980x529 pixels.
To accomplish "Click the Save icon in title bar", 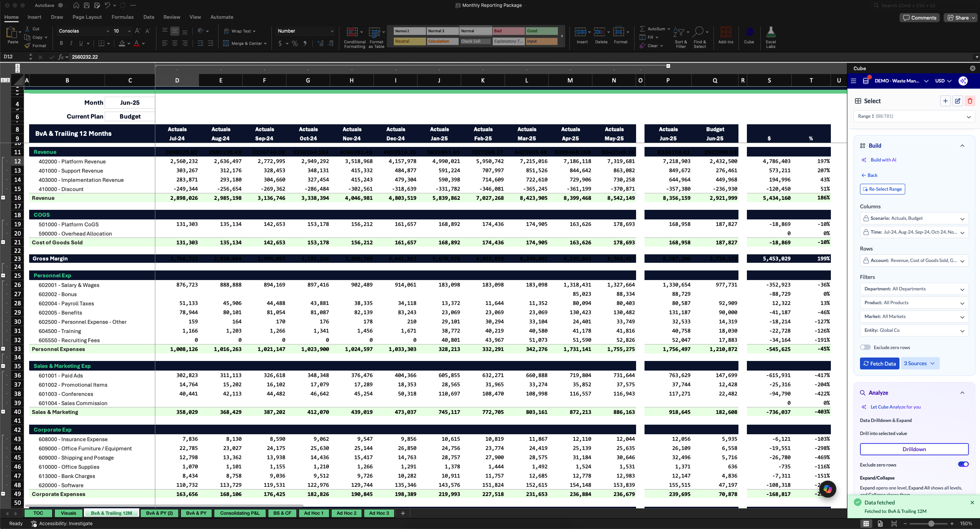I will tap(87, 5).
